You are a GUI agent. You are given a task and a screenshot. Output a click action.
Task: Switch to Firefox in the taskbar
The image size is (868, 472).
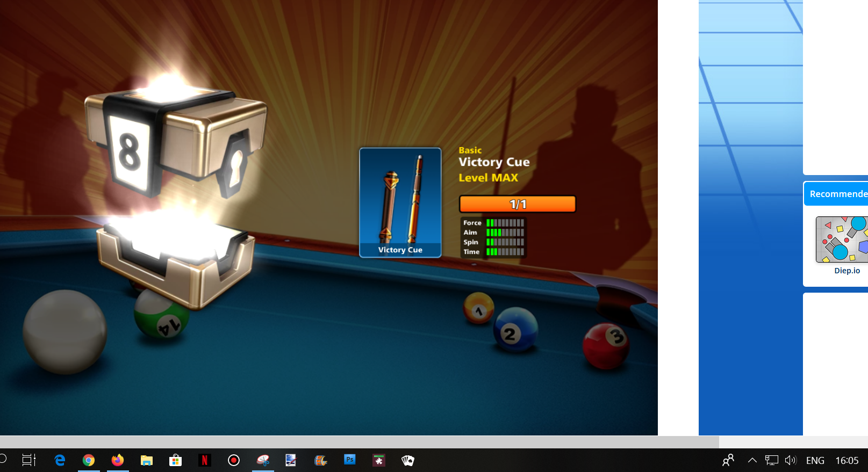tap(118, 460)
